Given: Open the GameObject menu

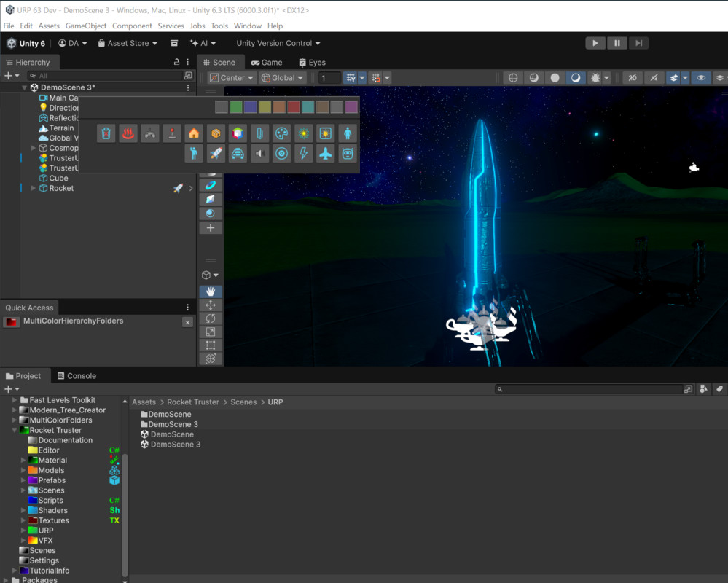Looking at the screenshot, I should coord(86,26).
